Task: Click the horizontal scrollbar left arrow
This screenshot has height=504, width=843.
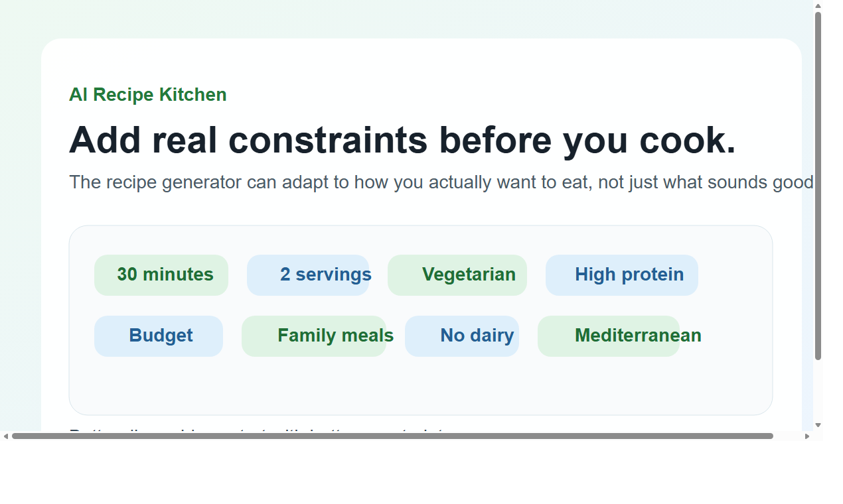Action: point(5,436)
